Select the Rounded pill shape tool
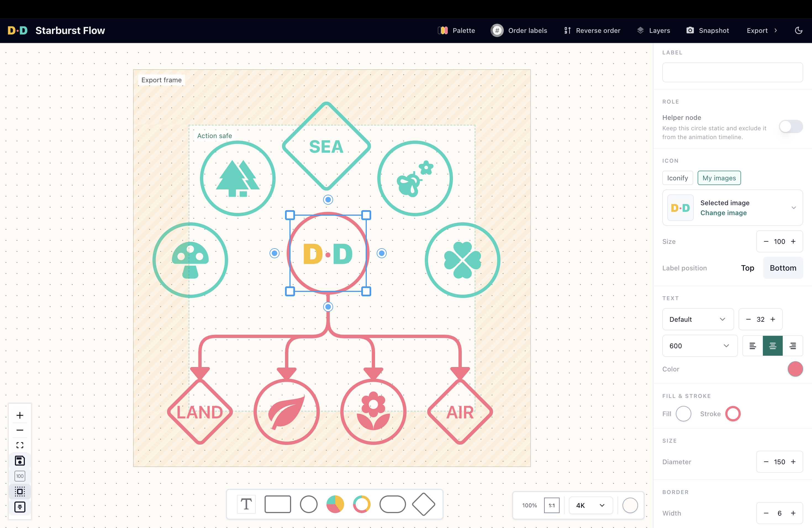This screenshot has width=812, height=528. point(392,504)
